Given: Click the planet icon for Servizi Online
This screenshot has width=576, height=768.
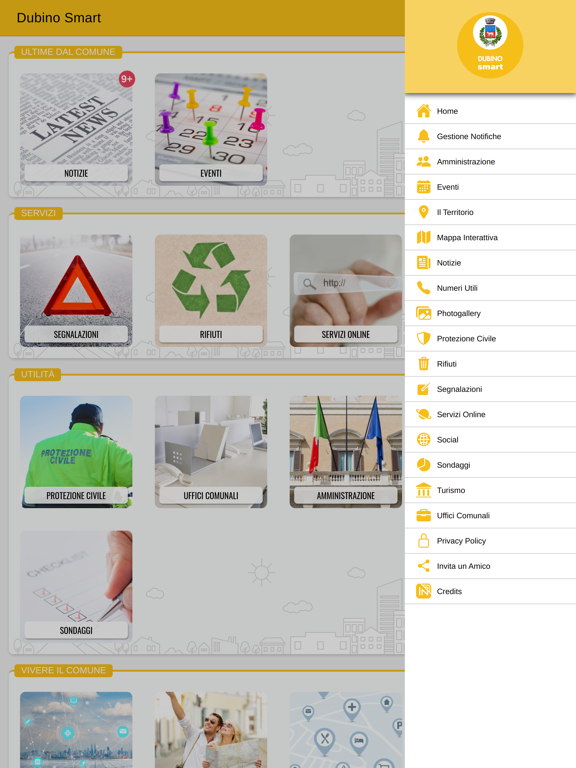Looking at the screenshot, I should coord(423,414).
